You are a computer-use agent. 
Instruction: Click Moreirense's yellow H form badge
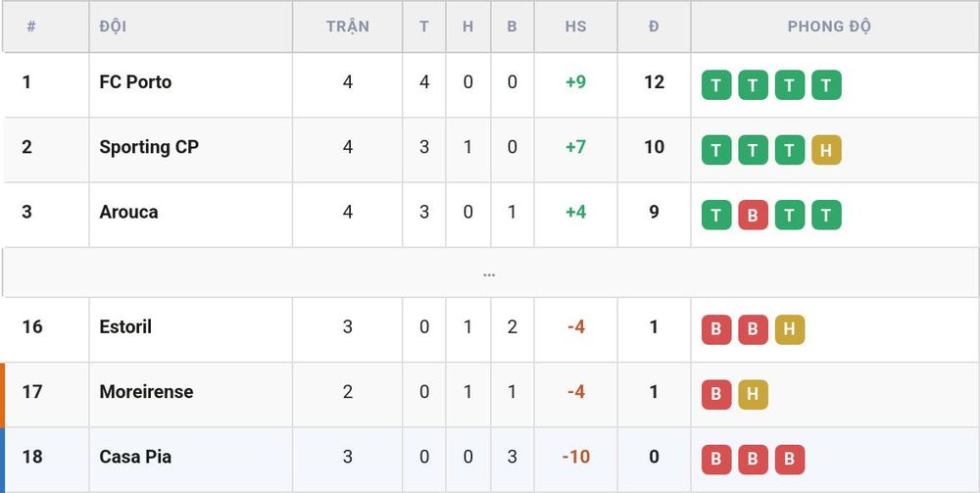(753, 395)
